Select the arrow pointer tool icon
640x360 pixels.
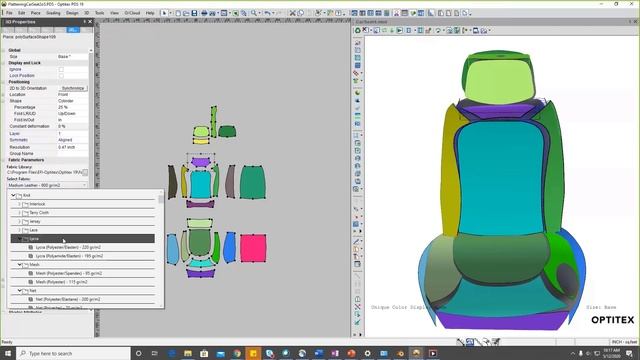pyautogui.click(x=164, y=13)
